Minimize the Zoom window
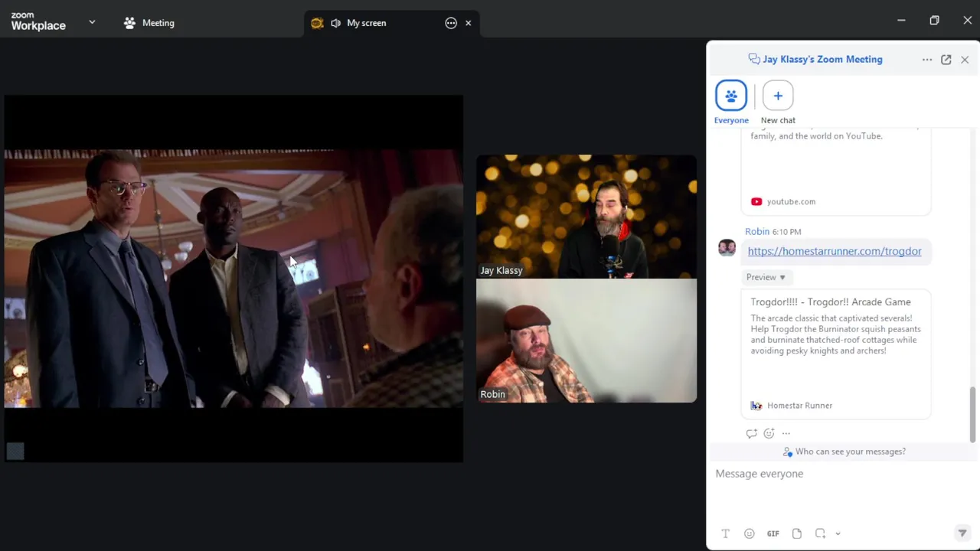Screen dimensions: 980x551 tap(901, 21)
